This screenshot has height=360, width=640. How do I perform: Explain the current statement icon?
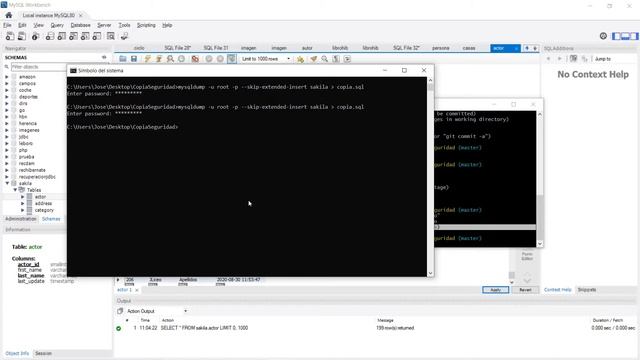170,59
